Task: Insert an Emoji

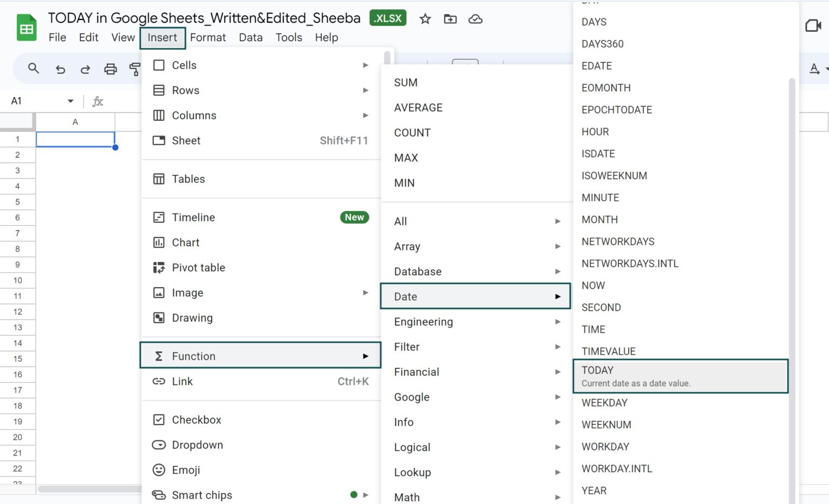Action: pyautogui.click(x=260, y=470)
